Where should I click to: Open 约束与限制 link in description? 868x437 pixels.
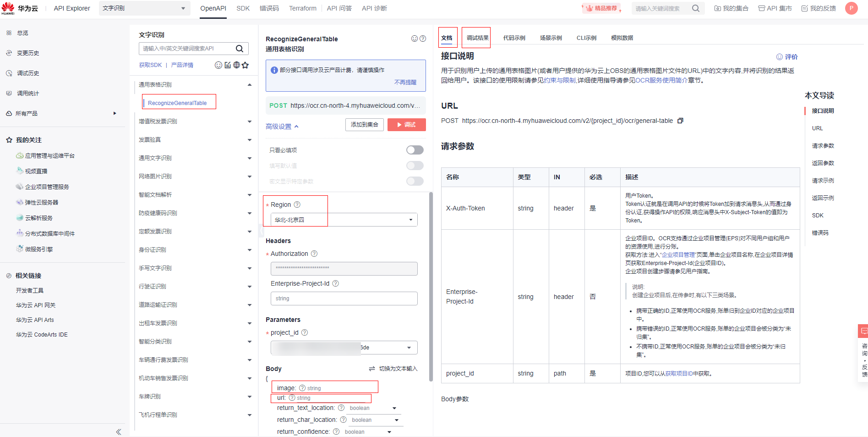[x=560, y=80]
